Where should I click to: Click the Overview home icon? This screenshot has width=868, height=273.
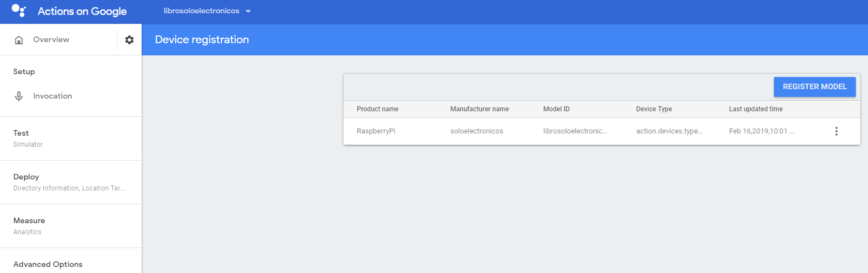[19, 40]
